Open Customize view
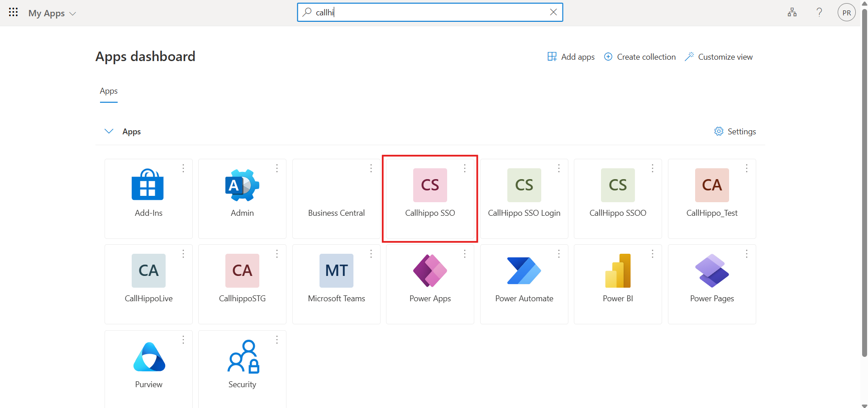 [719, 57]
